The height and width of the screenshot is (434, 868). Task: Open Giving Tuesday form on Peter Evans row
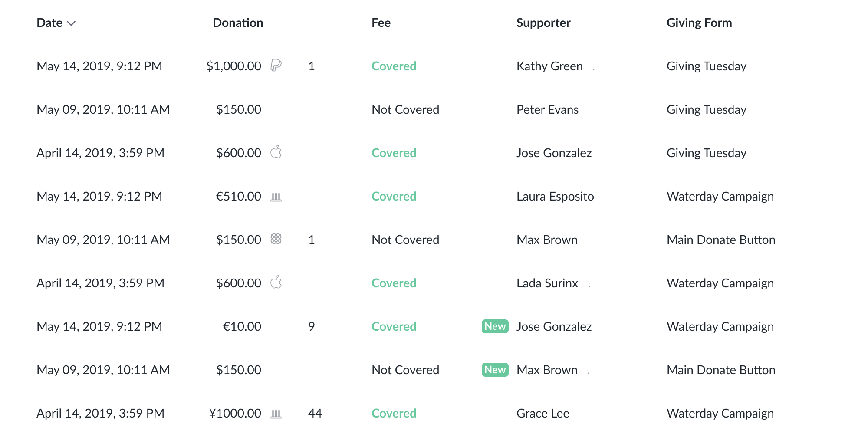(x=707, y=109)
